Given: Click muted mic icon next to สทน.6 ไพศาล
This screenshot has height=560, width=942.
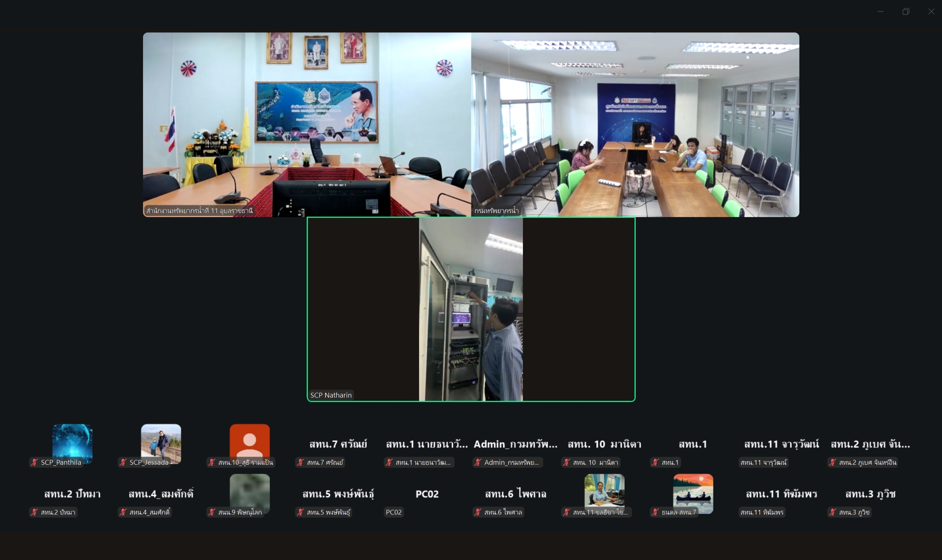Looking at the screenshot, I should [x=478, y=512].
